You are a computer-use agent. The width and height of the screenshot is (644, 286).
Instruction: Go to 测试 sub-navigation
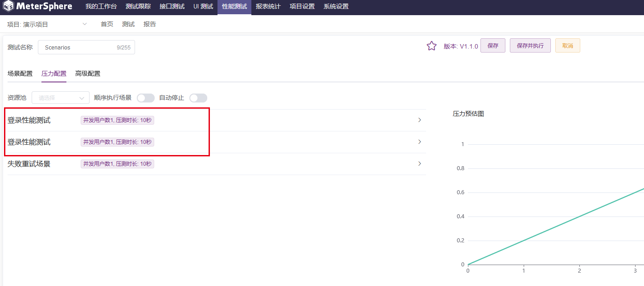[x=128, y=24]
